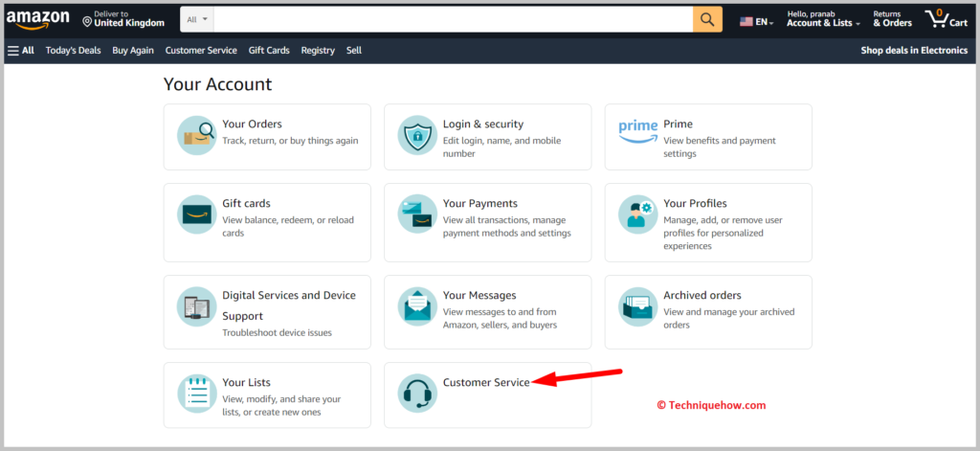980x451 pixels.
Task: Click the Customer Service card title
Action: point(486,382)
